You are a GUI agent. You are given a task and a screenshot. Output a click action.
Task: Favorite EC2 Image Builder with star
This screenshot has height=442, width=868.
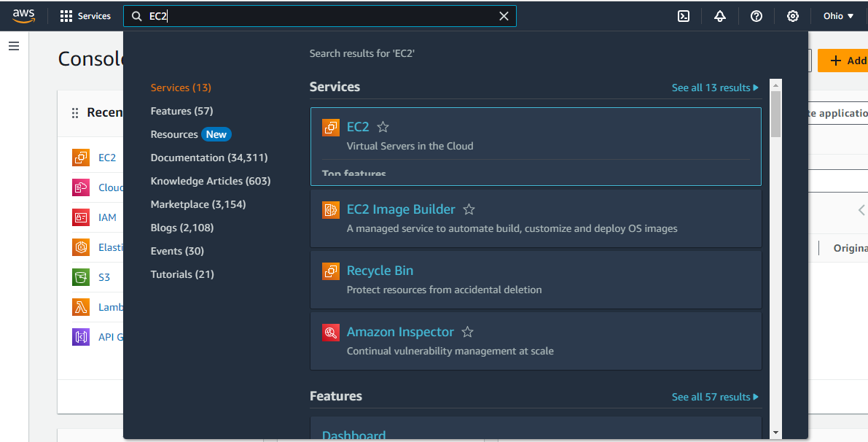469,209
